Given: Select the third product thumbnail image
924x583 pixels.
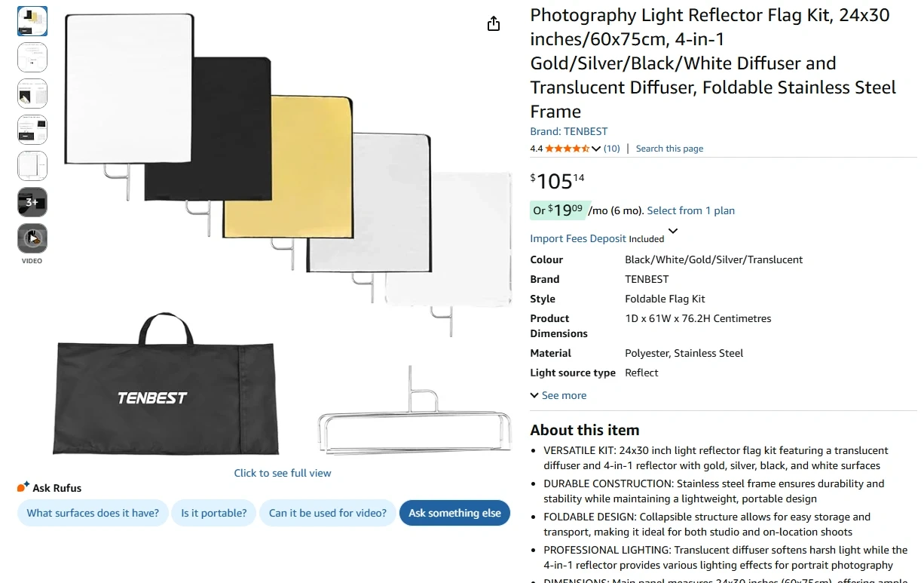Looking at the screenshot, I should (x=32, y=94).
